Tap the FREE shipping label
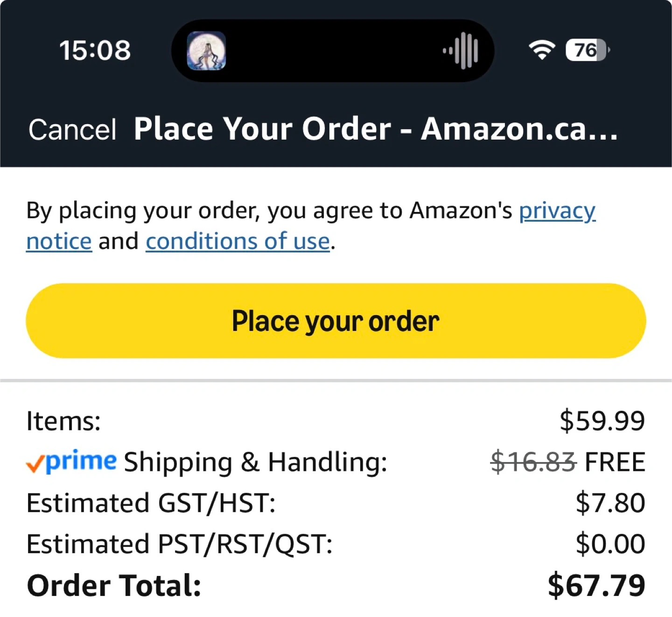The width and height of the screenshot is (672, 617). (x=615, y=462)
